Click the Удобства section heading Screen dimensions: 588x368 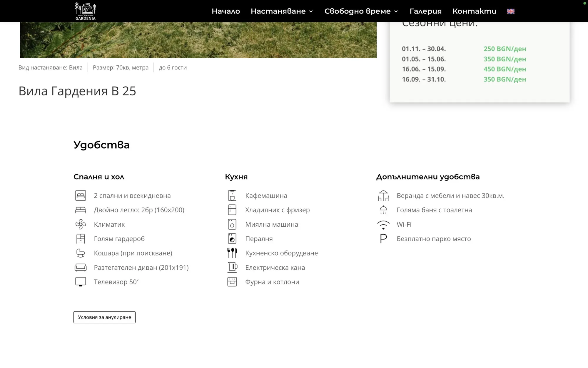(x=101, y=145)
